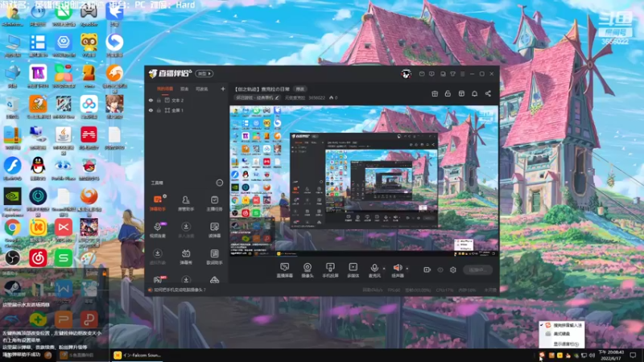
Task: Open the Windows notification center icon
Action: point(633,355)
